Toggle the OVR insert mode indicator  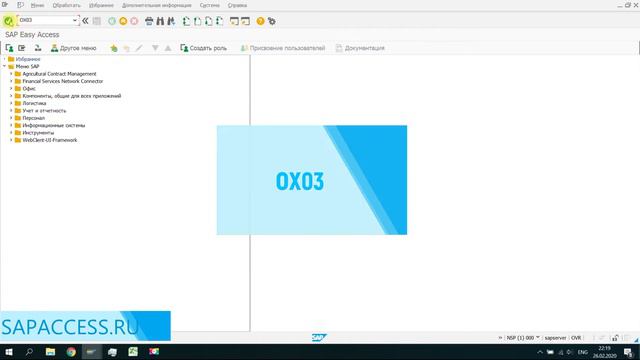576,338
